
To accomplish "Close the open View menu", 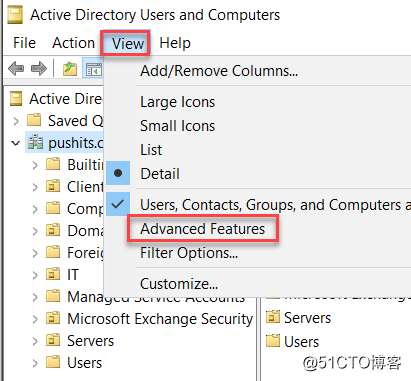I will 127,43.
